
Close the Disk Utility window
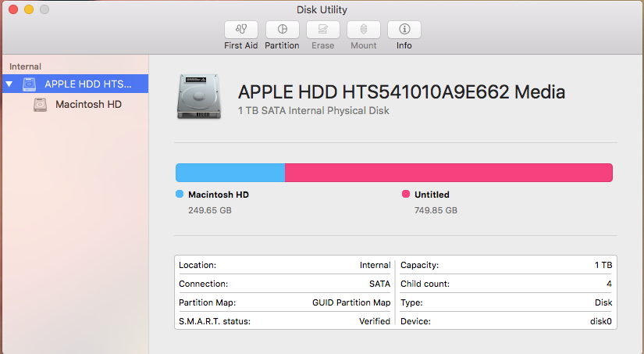[x=13, y=9]
